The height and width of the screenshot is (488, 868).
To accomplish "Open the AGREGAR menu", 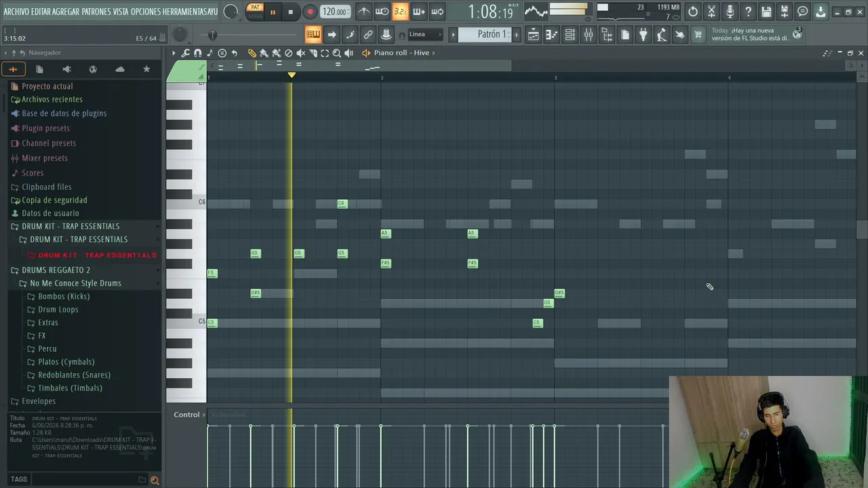I will (66, 12).
